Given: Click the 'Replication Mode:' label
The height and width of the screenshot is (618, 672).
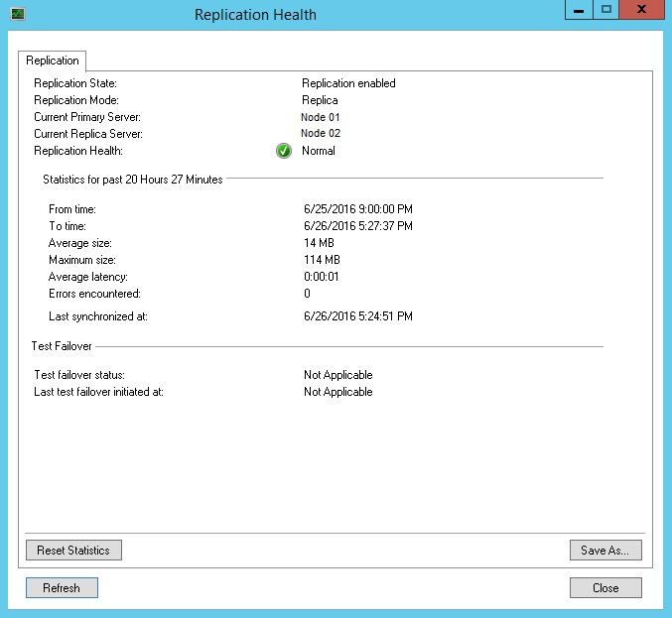Looking at the screenshot, I should tap(76, 100).
